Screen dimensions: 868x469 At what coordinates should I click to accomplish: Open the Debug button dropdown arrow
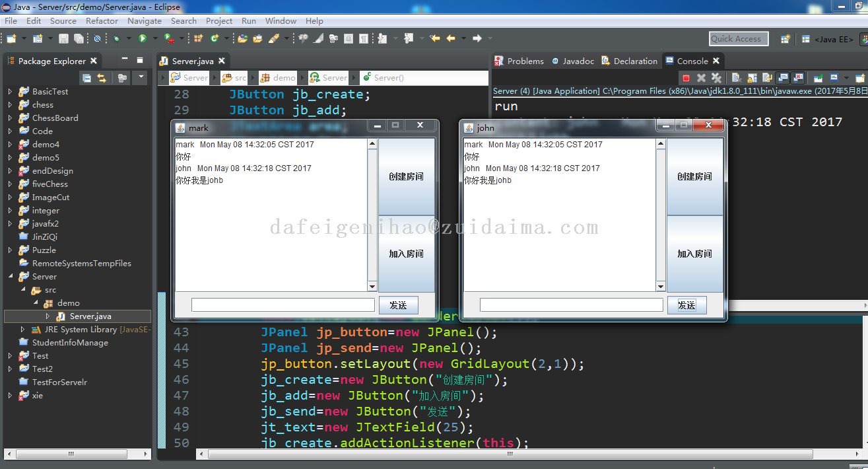coord(129,38)
